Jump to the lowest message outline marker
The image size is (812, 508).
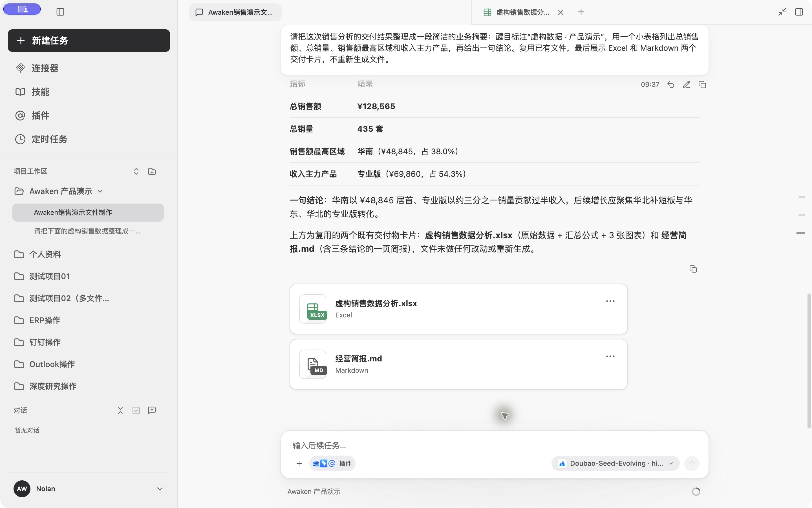800,233
